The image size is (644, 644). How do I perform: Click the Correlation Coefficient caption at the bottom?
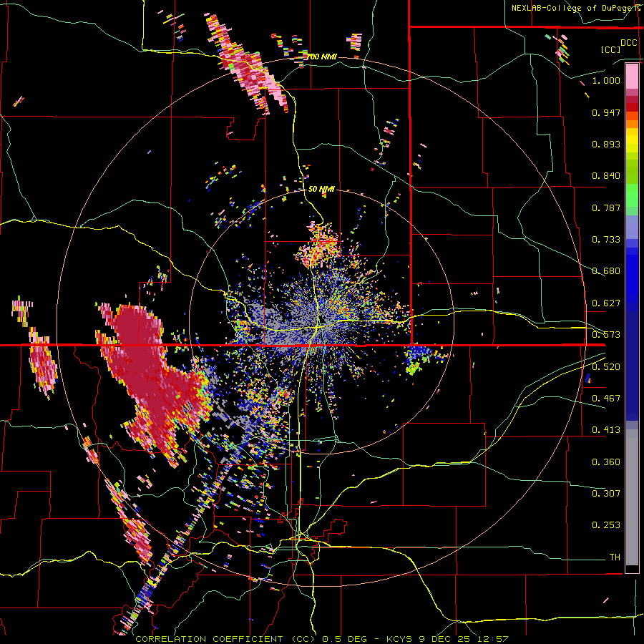[322, 639]
